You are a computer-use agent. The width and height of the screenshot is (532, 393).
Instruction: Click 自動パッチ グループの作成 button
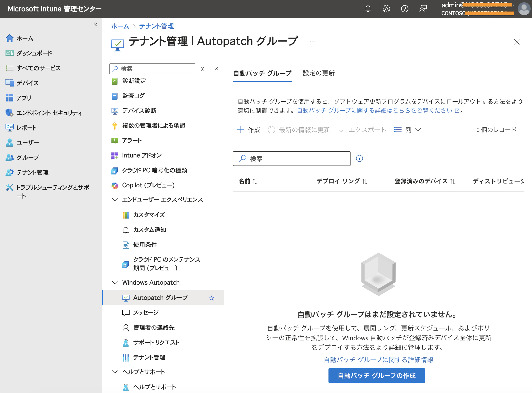[x=376, y=376]
